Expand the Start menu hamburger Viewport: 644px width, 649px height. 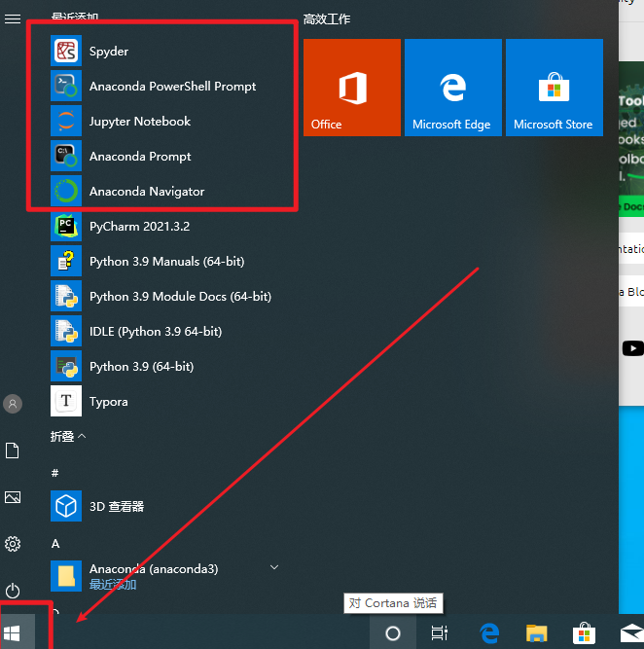(x=13, y=18)
